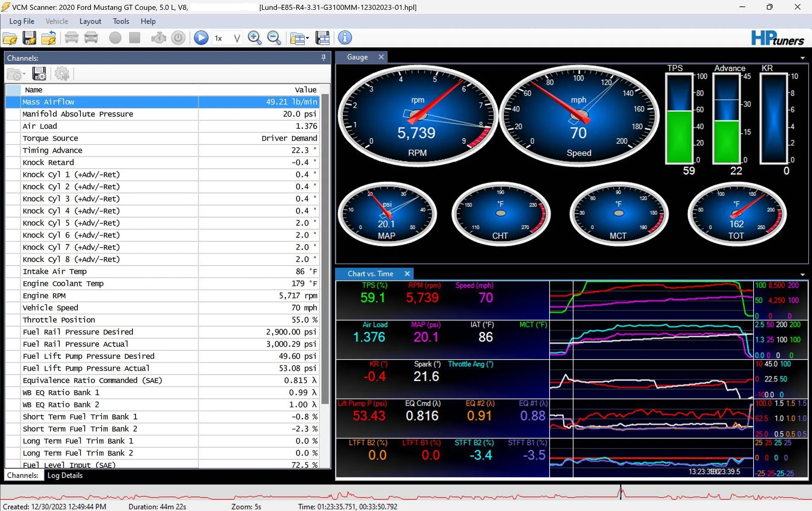Click the TPS (%) chart value readout
Image resolution: width=812 pixels, height=511 pixels.
(373, 298)
